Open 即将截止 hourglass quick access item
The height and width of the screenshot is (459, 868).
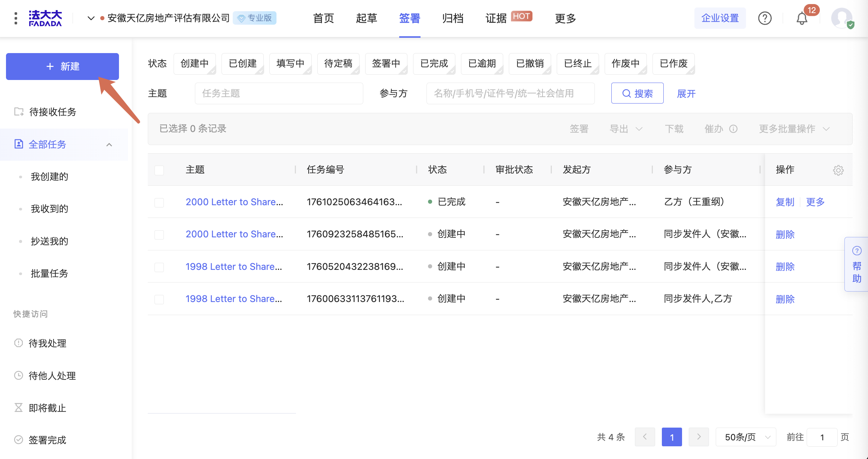(x=47, y=408)
